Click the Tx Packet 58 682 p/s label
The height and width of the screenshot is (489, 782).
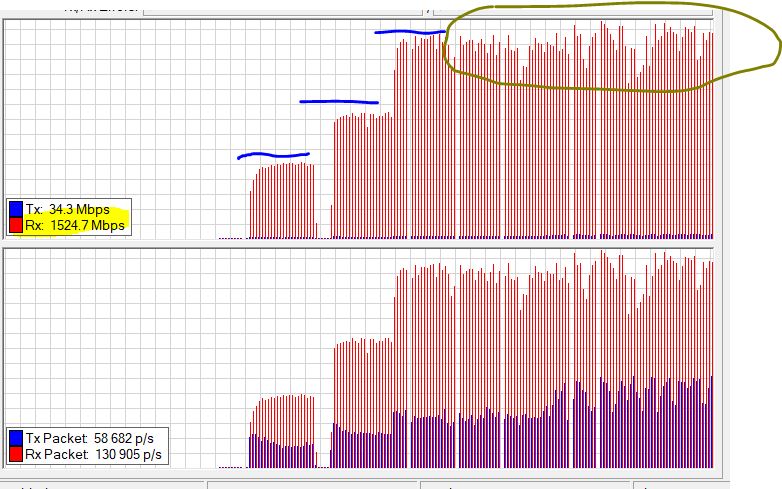click(x=94, y=439)
